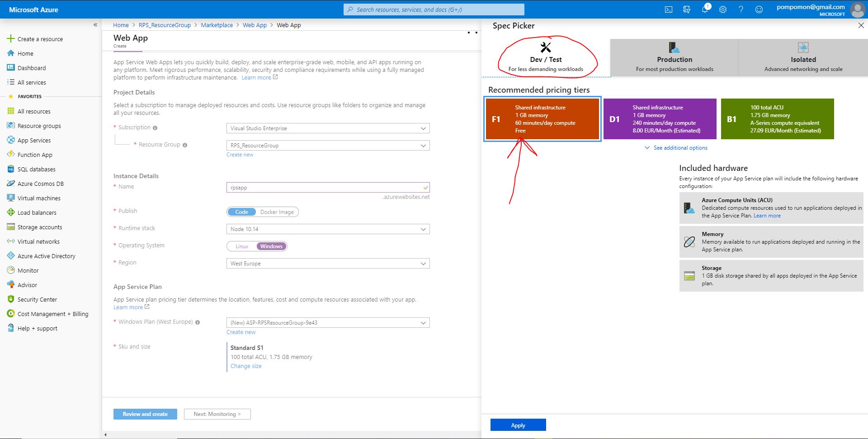The height and width of the screenshot is (439, 868).
Task: Open the Region dropdown
Action: pyautogui.click(x=328, y=264)
